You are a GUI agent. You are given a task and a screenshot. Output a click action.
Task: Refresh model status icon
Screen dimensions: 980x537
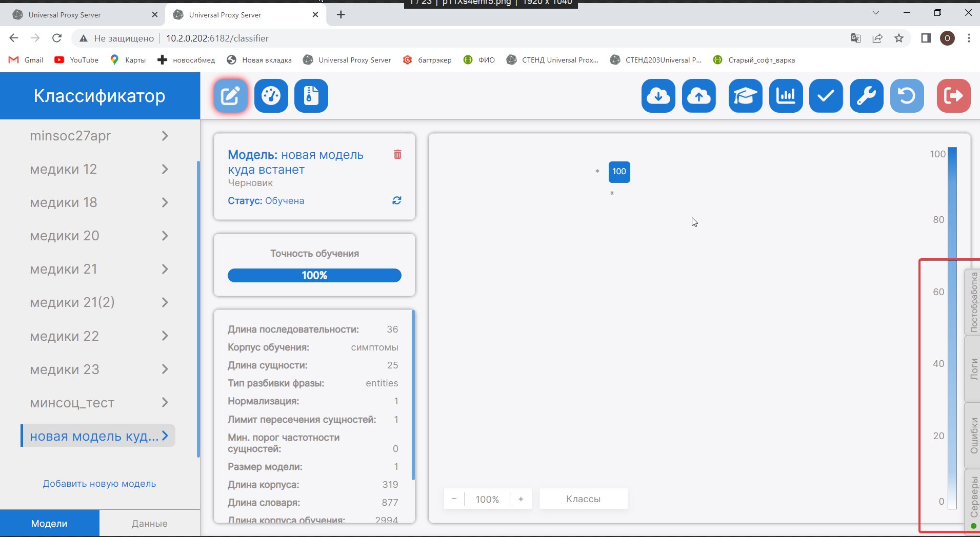(x=396, y=200)
